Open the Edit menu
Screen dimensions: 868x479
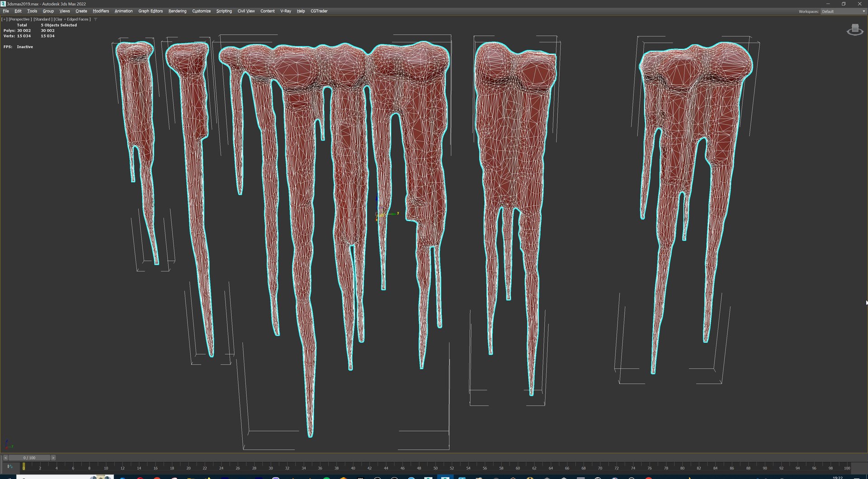[18, 11]
